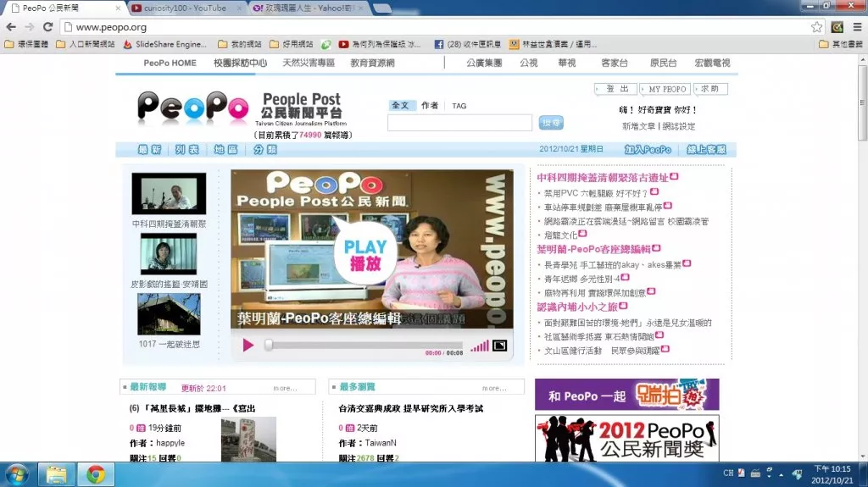
Task: Open 原民台 link
Action: (663, 63)
